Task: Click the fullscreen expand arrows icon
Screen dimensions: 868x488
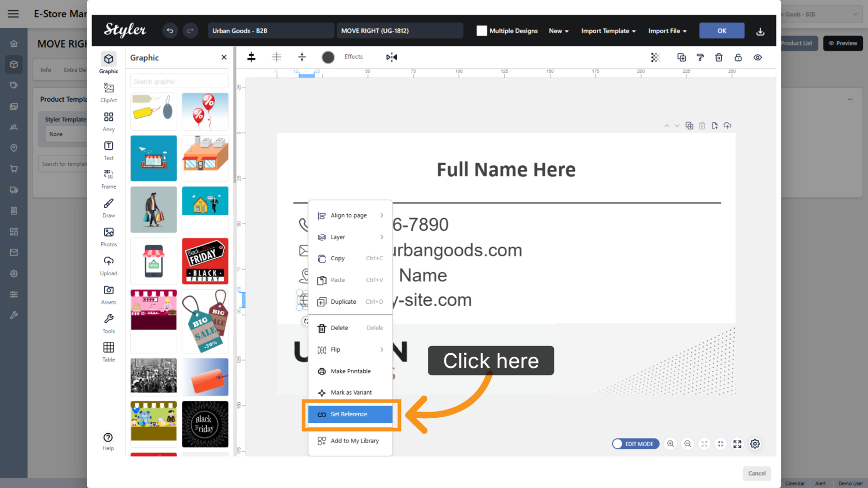Action: [x=737, y=444]
